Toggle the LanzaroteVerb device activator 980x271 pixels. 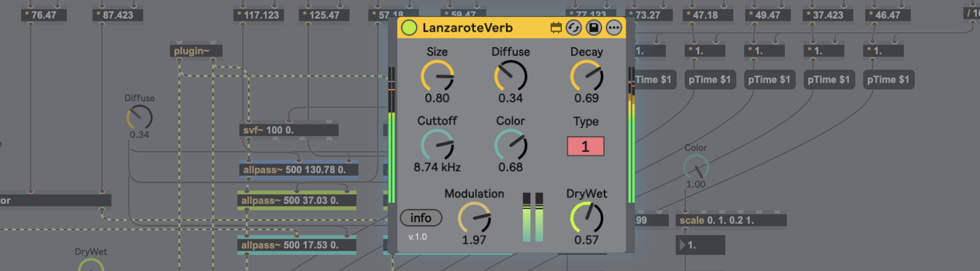click(x=409, y=28)
